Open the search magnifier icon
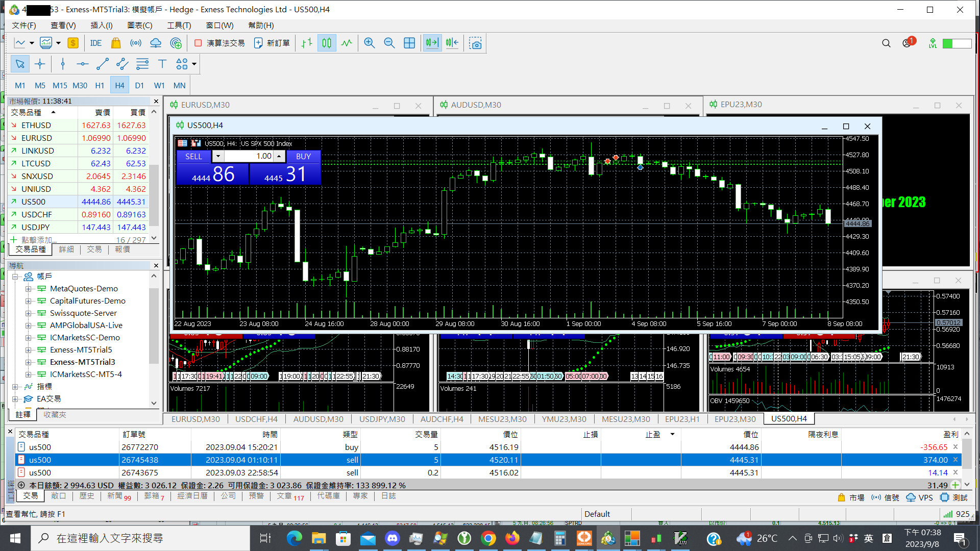 coord(886,43)
